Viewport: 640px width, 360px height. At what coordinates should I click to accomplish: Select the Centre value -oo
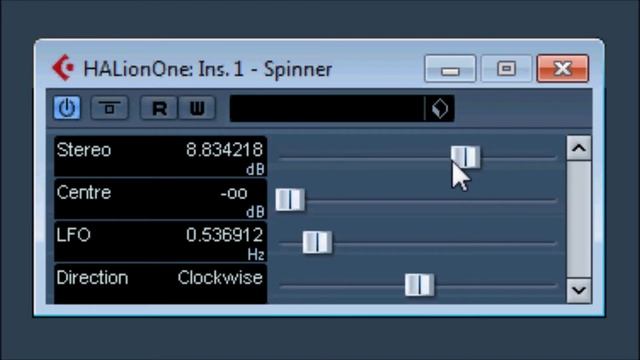coord(234,193)
